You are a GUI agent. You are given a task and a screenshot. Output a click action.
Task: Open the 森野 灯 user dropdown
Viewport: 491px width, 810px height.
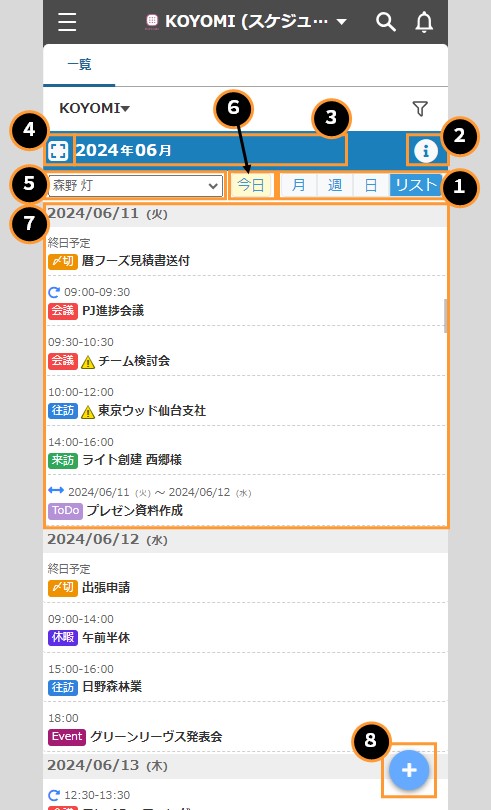tap(135, 185)
